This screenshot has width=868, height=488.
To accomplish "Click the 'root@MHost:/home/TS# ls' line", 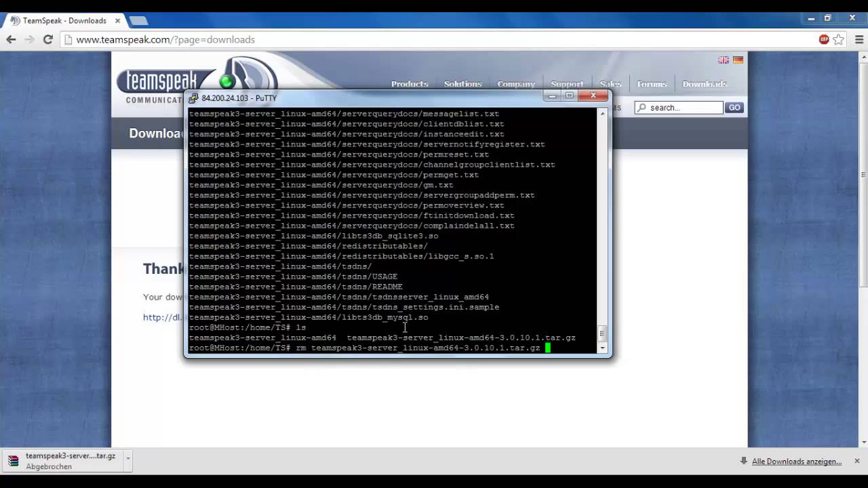I will click(x=248, y=327).
